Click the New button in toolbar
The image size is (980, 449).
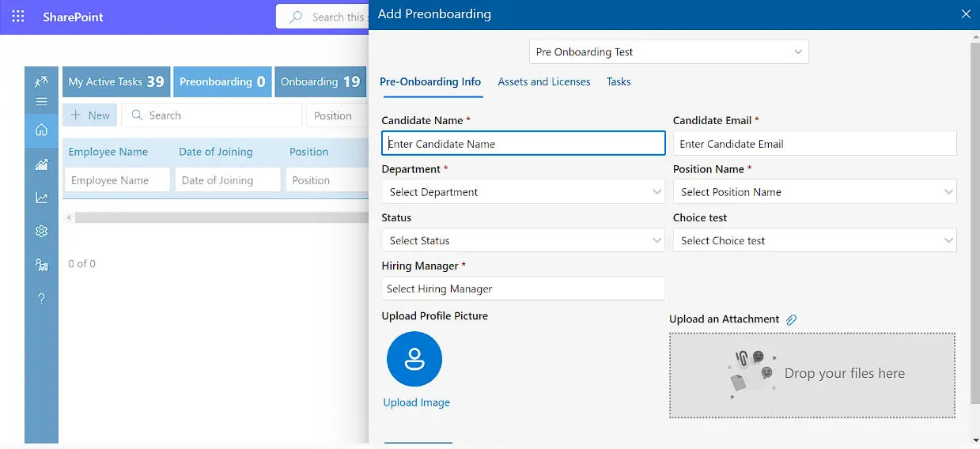90,115
